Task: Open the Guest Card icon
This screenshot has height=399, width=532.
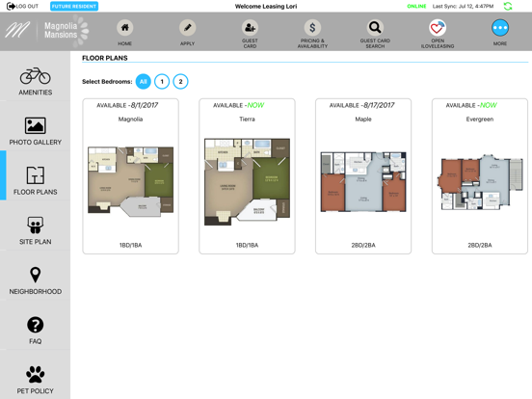Action: tap(250, 28)
